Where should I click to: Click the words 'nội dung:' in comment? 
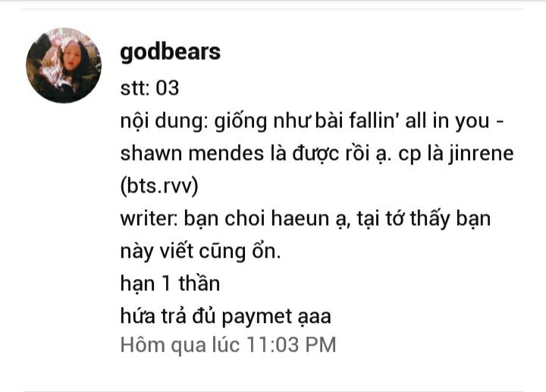coord(164,121)
